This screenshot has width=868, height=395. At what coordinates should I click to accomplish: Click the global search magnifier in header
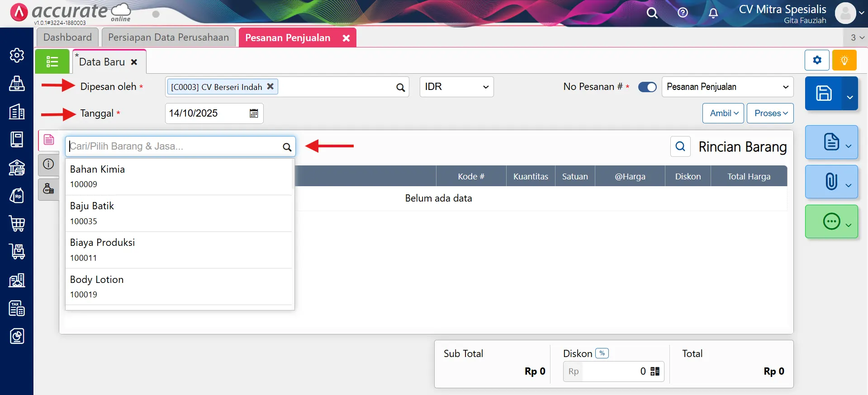coord(652,13)
